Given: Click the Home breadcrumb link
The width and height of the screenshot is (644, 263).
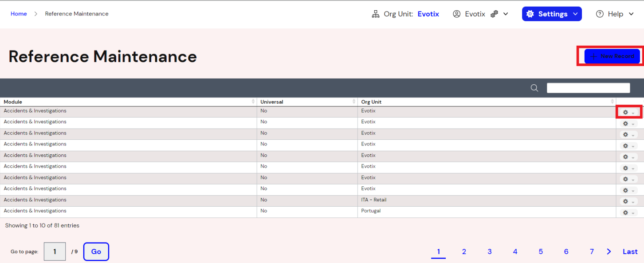Looking at the screenshot, I should click(19, 14).
